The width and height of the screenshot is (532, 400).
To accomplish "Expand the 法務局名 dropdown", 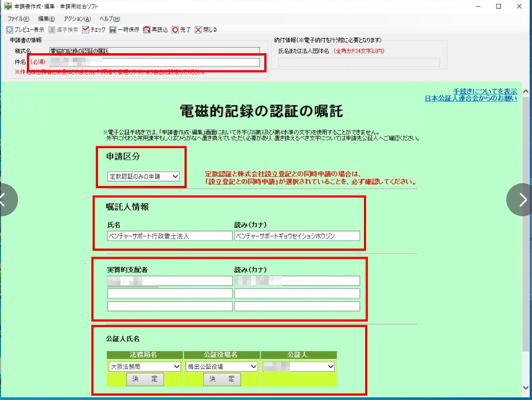I will pyautogui.click(x=143, y=367).
